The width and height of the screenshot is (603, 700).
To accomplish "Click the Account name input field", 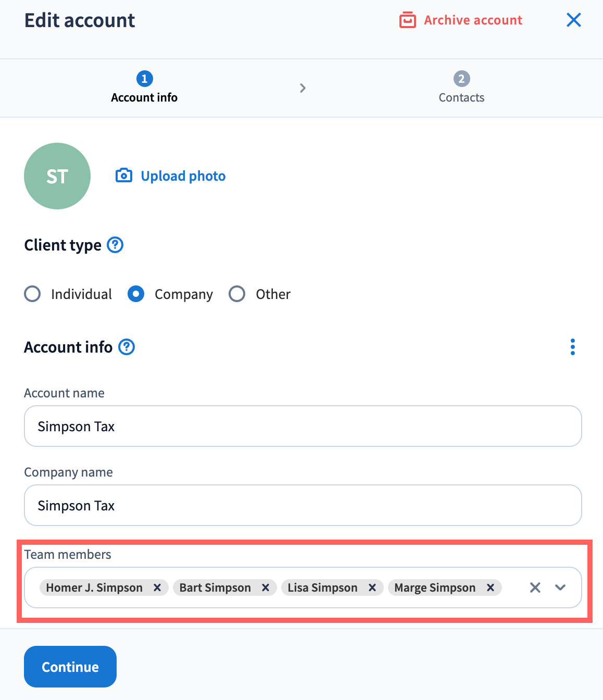I will click(303, 426).
